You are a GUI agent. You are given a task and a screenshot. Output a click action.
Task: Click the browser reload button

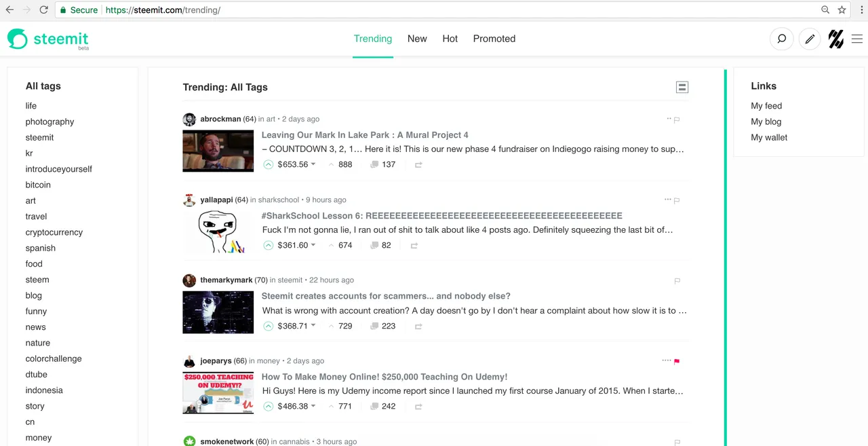point(43,10)
